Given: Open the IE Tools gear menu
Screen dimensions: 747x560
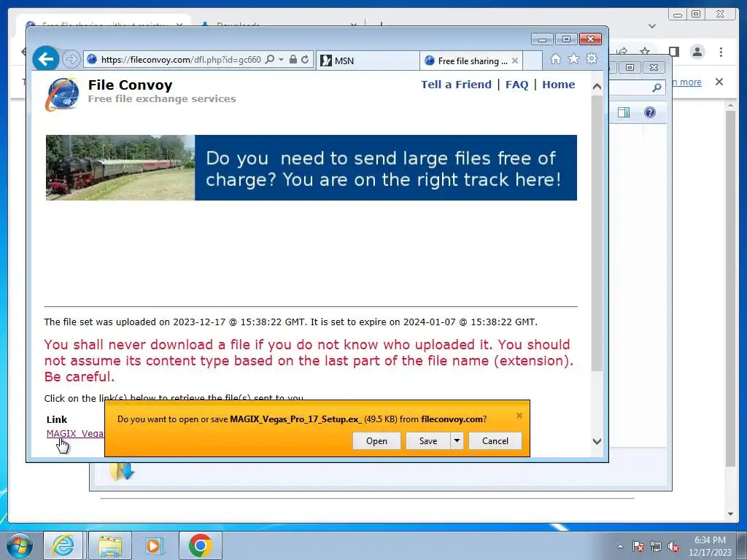Looking at the screenshot, I should tap(592, 58).
